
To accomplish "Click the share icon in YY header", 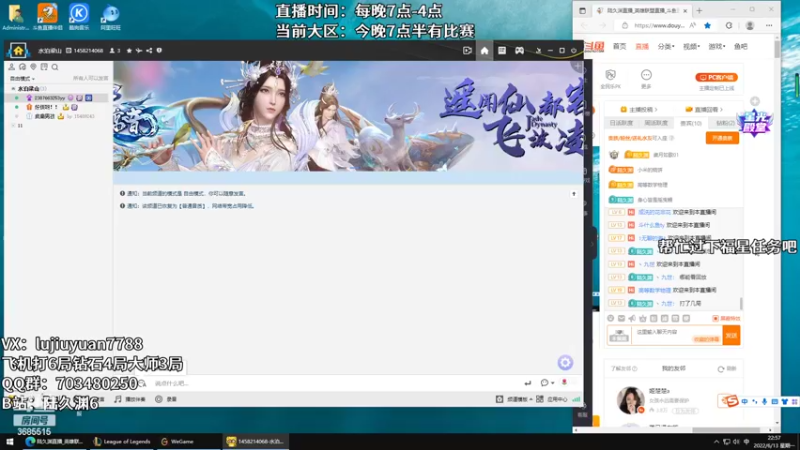I will click(x=149, y=51).
